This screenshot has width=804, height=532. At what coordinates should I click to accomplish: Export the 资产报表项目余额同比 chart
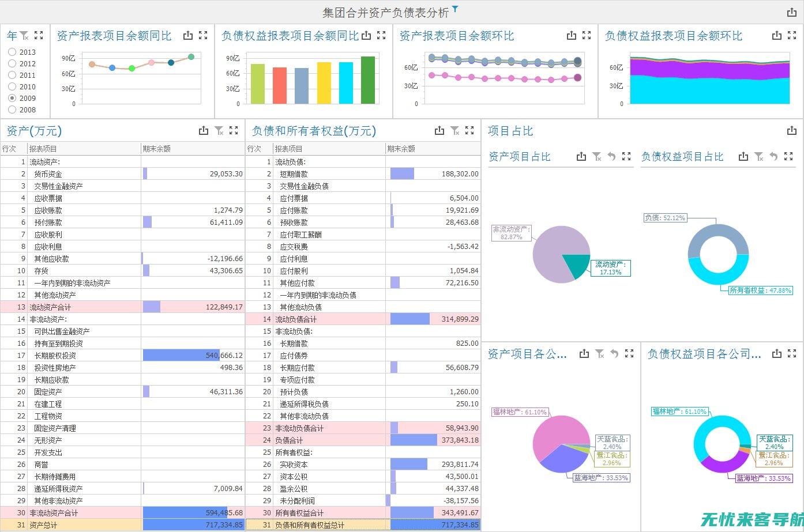click(188, 35)
